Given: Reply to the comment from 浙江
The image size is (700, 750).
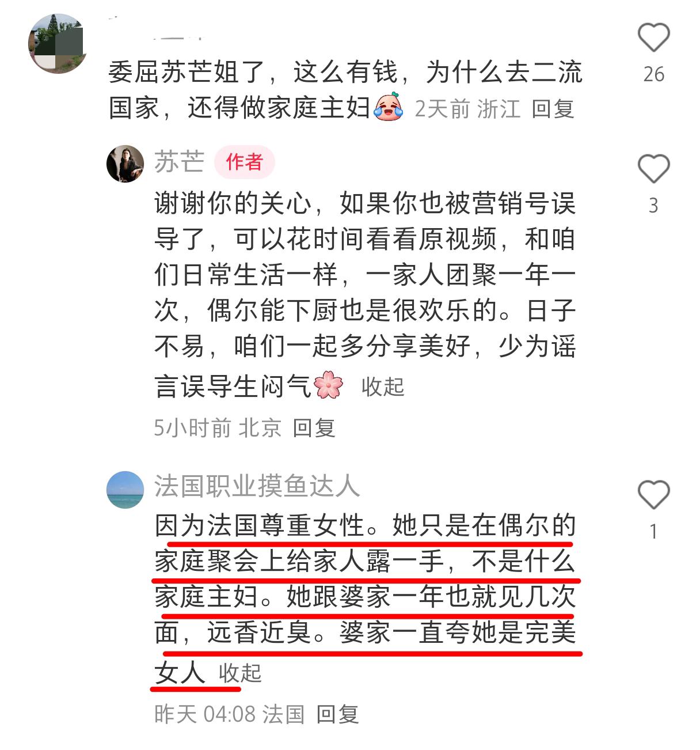Looking at the screenshot, I should point(553,108).
